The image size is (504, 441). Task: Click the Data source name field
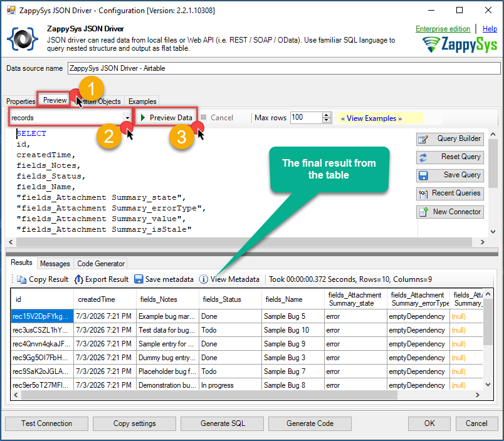point(284,68)
